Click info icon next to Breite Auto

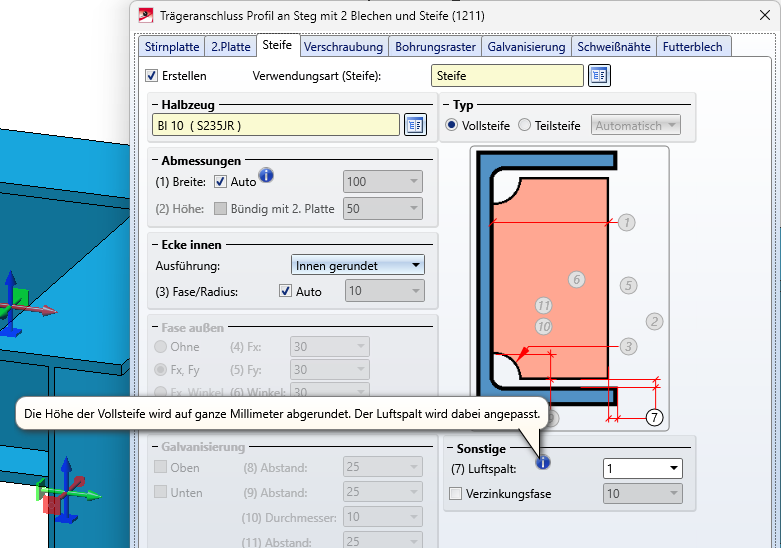click(x=266, y=175)
